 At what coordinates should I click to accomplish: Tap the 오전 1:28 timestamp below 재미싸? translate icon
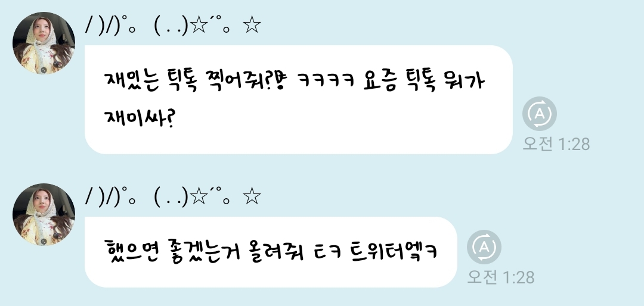tap(556, 144)
